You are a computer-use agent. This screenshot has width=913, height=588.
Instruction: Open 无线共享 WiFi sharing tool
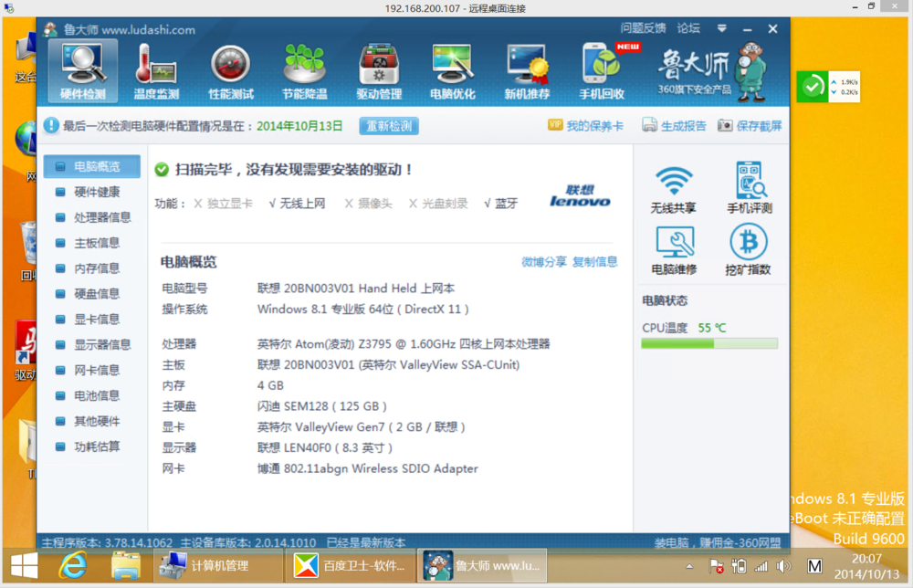point(674,188)
